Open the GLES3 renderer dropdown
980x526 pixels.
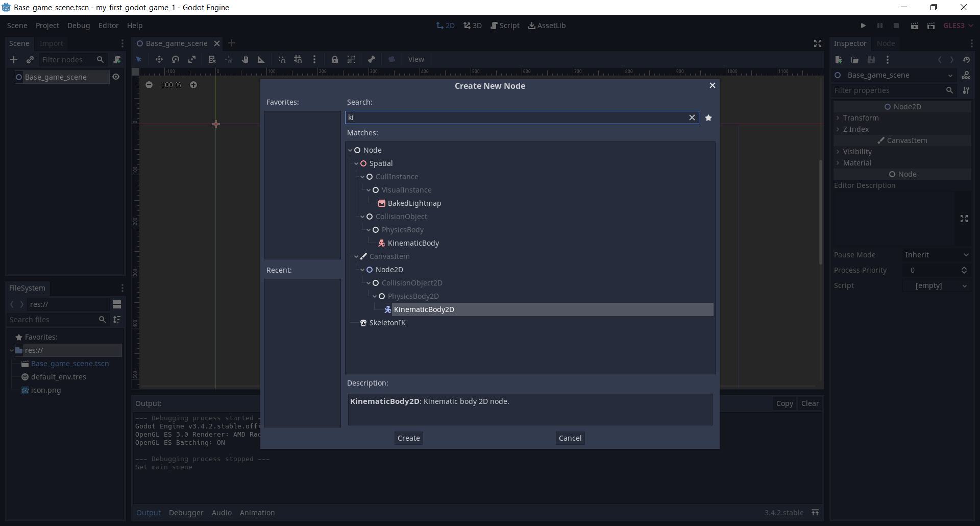[x=958, y=26]
